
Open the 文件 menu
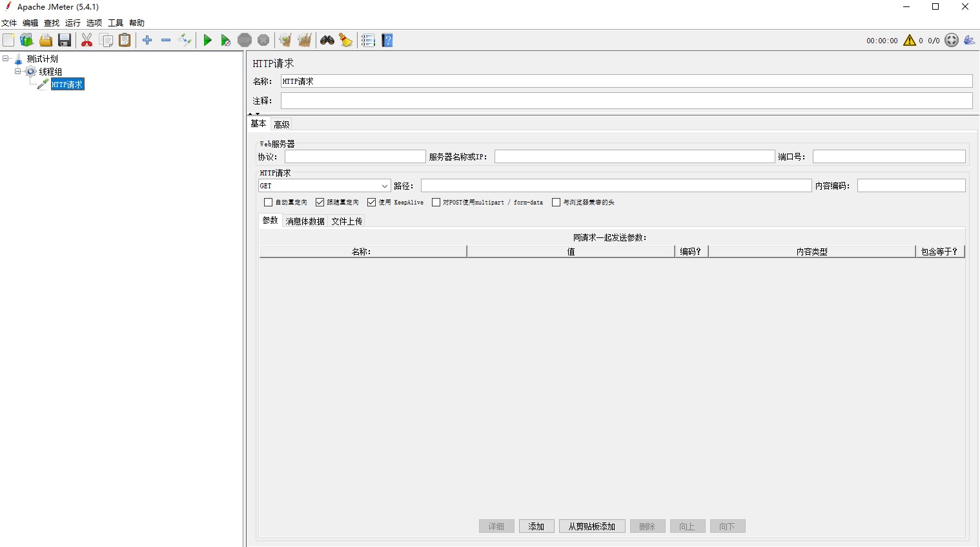click(9, 23)
